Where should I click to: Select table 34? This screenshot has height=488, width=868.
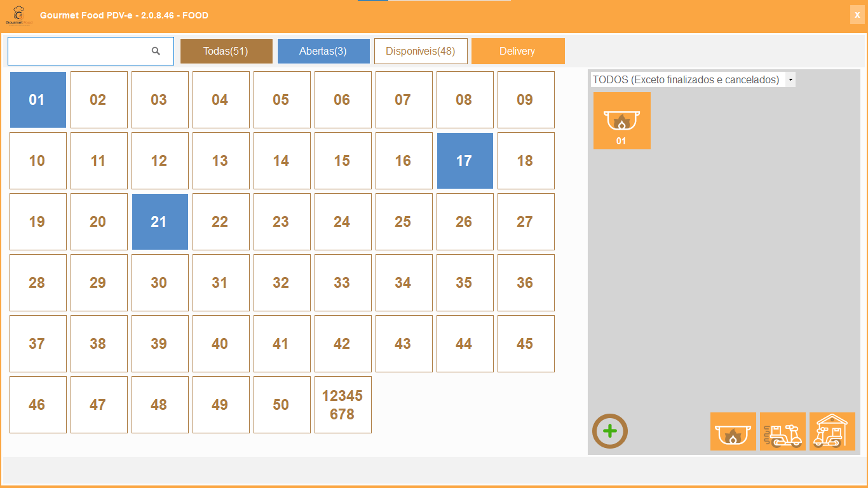coord(404,283)
